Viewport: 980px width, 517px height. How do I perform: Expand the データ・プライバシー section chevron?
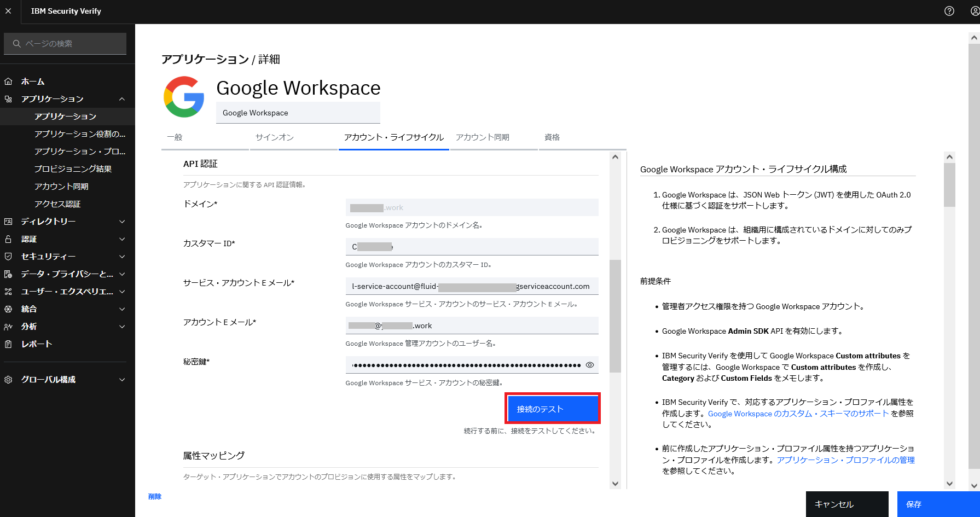122,274
